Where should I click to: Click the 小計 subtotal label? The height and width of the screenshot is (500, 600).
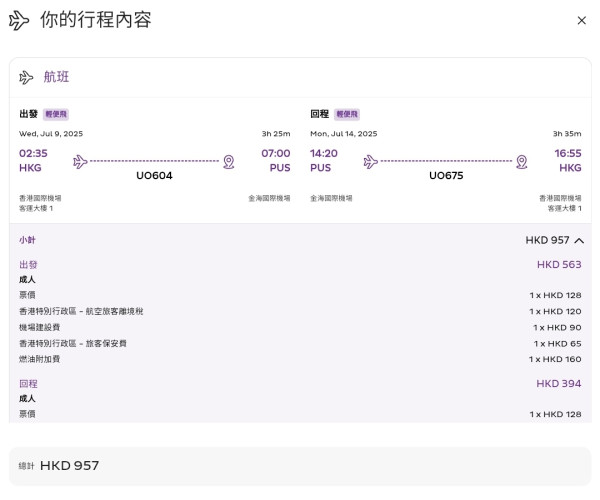[x=27, y=240]
